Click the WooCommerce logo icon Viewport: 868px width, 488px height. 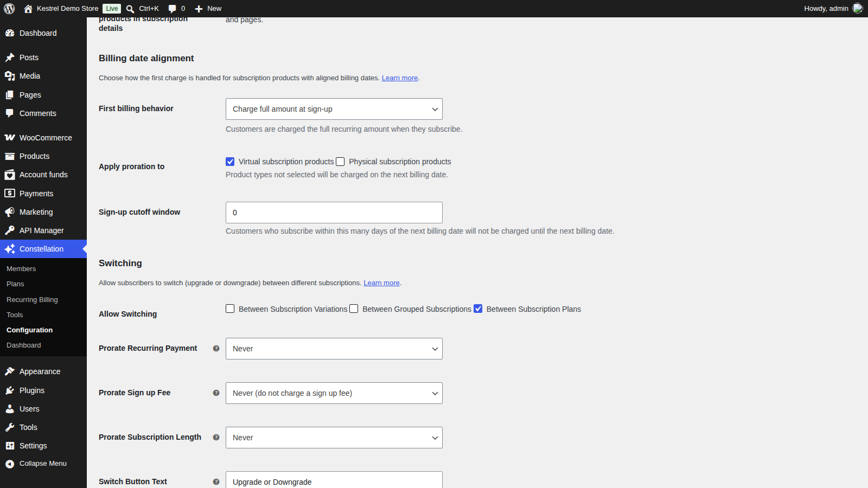[x=10, y=138]
